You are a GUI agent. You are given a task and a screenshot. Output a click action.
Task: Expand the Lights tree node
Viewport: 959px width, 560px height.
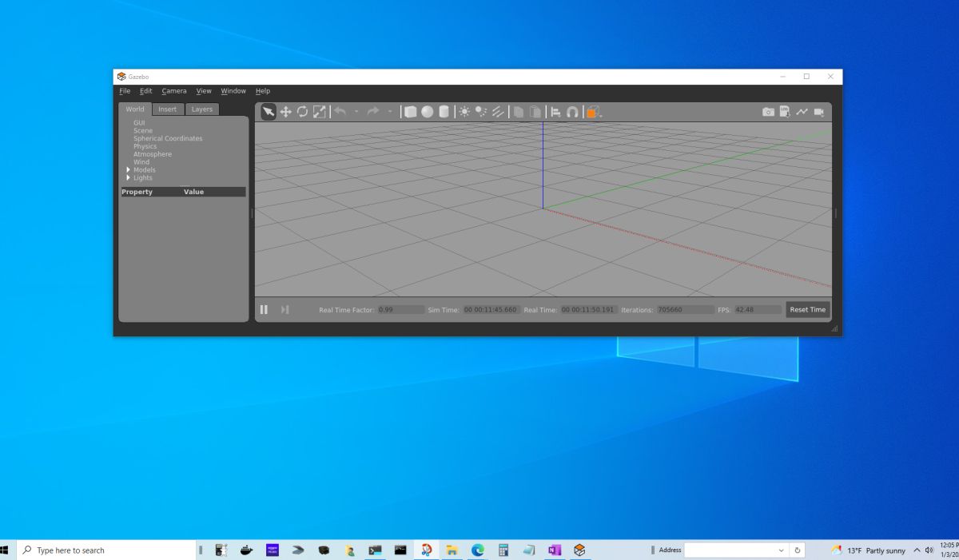(x=128, y=177)
